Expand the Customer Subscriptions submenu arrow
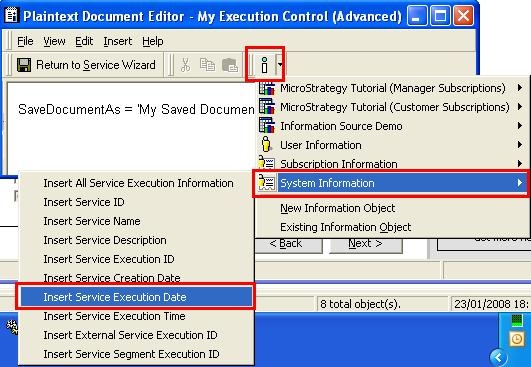This screenshot has height=367, width=531. (x=520, y=107)
